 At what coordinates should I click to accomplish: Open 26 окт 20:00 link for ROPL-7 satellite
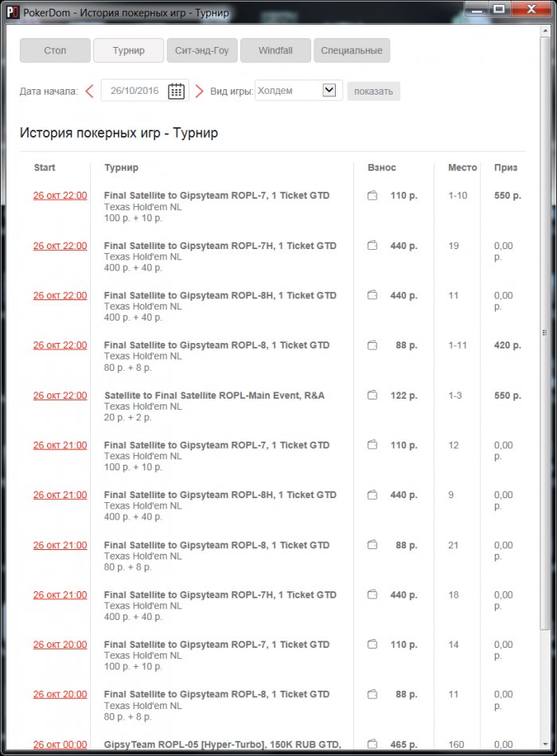pyautogui.click(x=60, y=645)
